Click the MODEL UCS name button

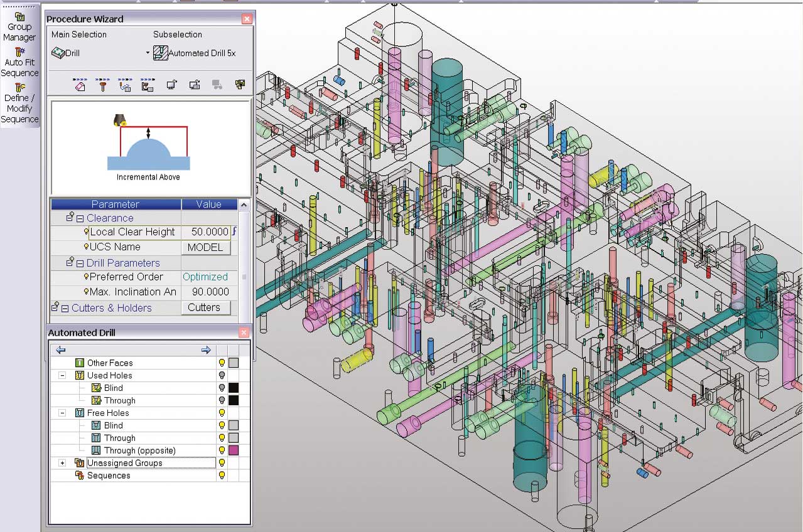click(x=205, y=247)
